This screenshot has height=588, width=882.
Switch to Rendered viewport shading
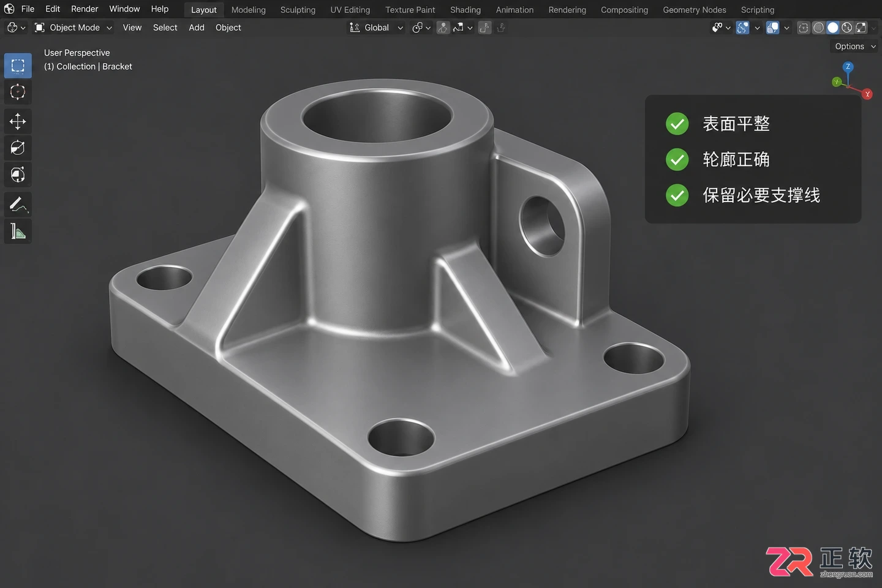point(861,28)
